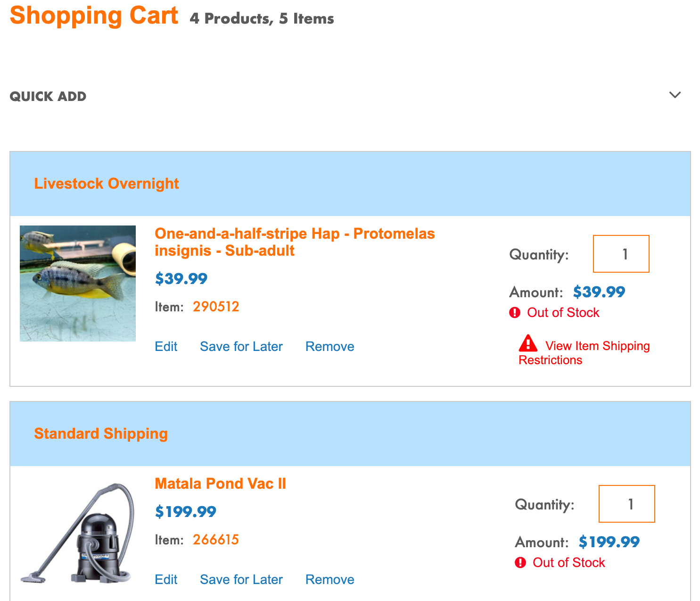This screenshot has width=700, height=601.
Task: Click the Pond Vac Out of Stock alert icon
Action: 520,562
